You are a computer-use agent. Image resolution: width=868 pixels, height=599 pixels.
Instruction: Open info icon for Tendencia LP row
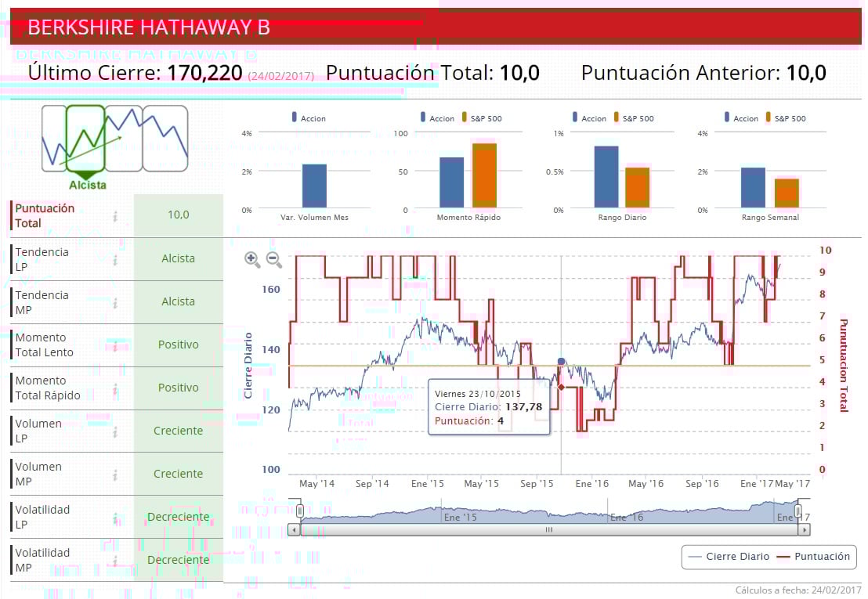115,259
